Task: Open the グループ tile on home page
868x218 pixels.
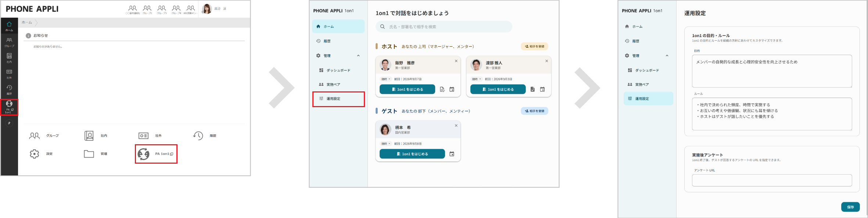Action: (44, 136)
